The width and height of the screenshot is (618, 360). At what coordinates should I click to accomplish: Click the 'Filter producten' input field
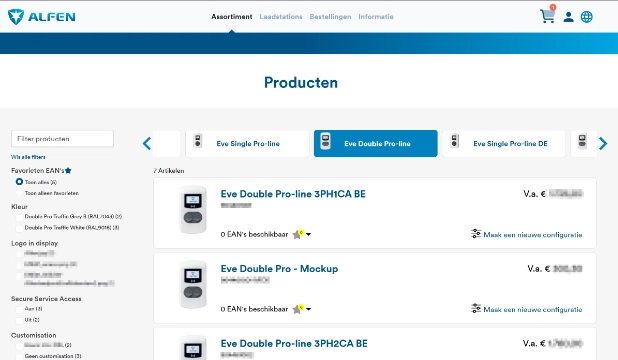pyautogui.click(x=62, y=139)
